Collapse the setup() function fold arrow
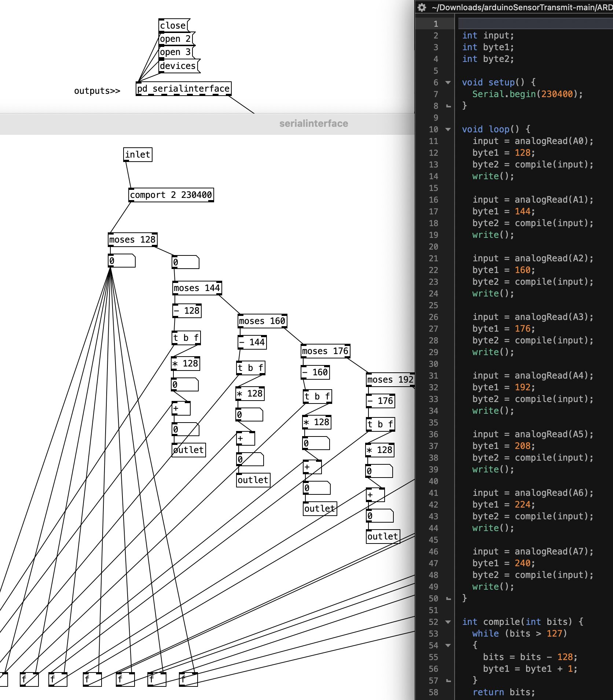 (x=448, y=82)
